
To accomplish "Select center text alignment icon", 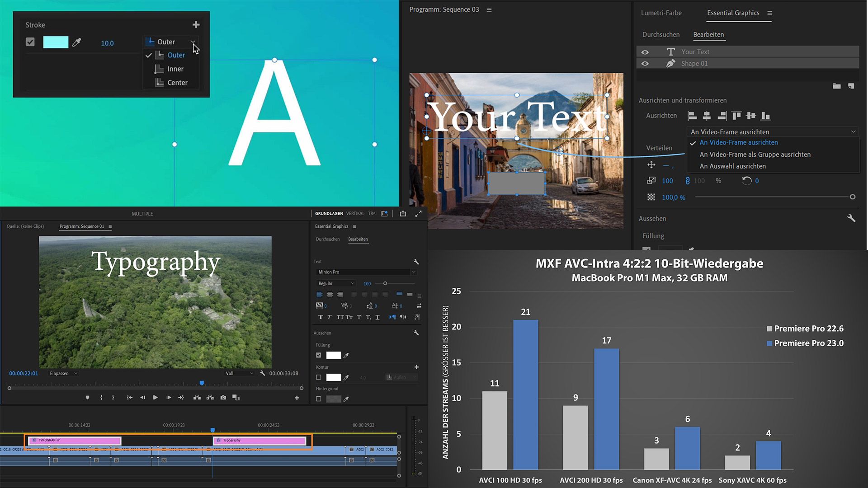I will [330, 294].
